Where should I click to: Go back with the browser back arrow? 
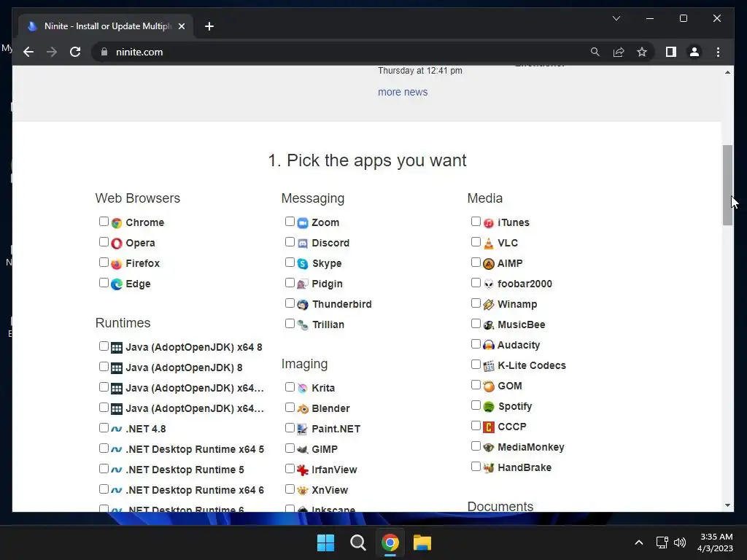[x=28, y=52]
